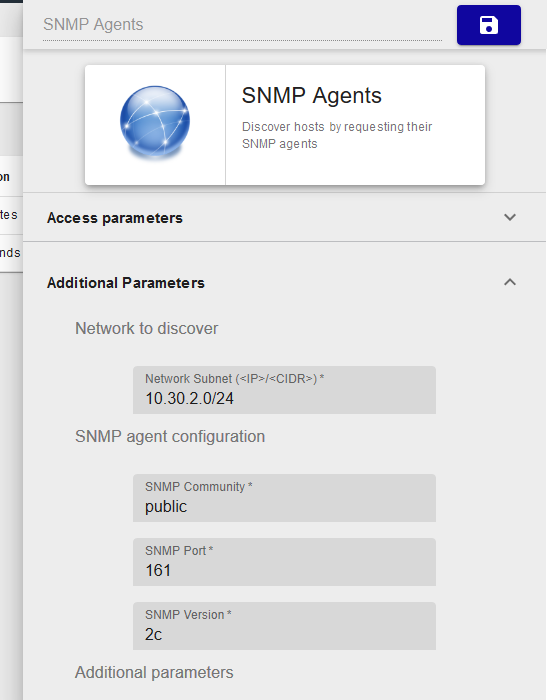Open the SNMP Version field showing 2c
Image resolution: width=547 pixels, height=700 pixels.
284,626
